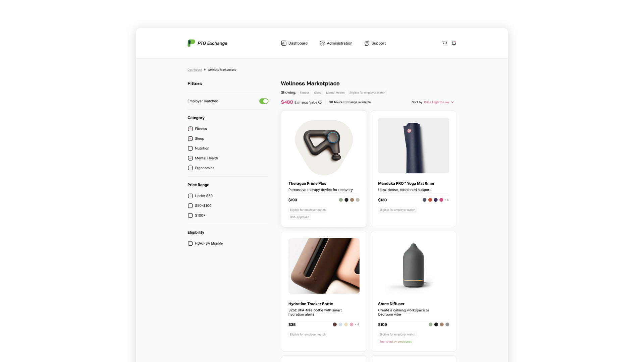Expand more colors on Manduka Yoga Mat
The height and width of the screenshot is (362, 644).
(446, 200)
